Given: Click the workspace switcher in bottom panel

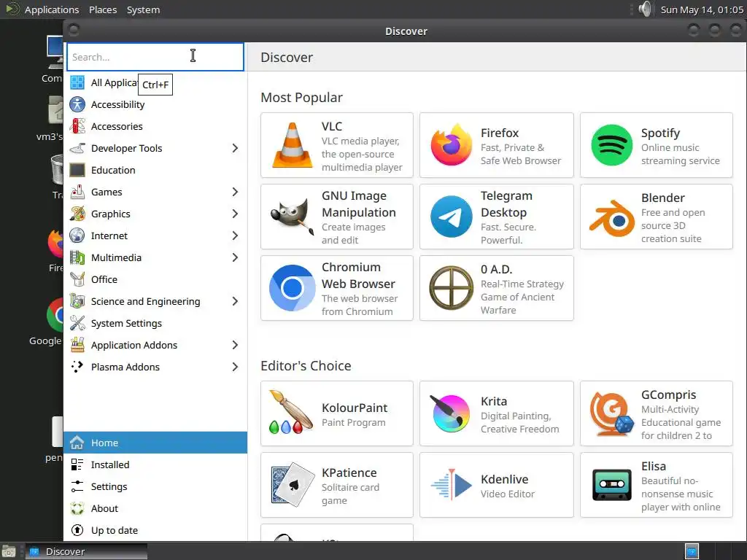Looking at the screenshot, I should [x=692, y=551].
